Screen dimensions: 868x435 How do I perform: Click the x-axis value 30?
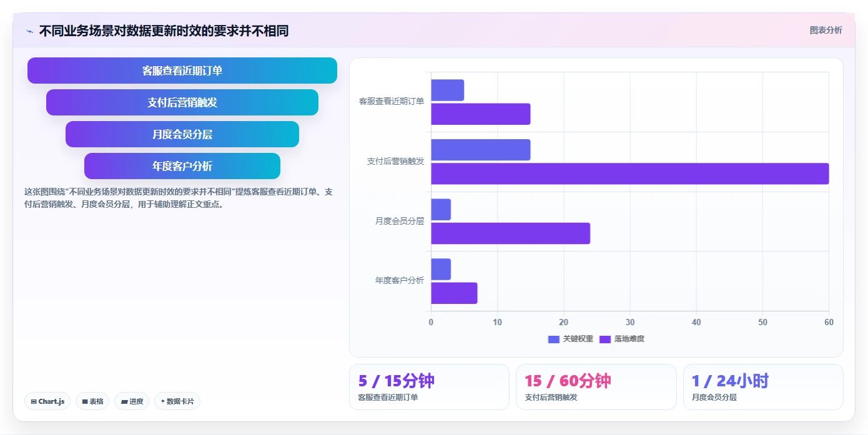tap(630, 322)
